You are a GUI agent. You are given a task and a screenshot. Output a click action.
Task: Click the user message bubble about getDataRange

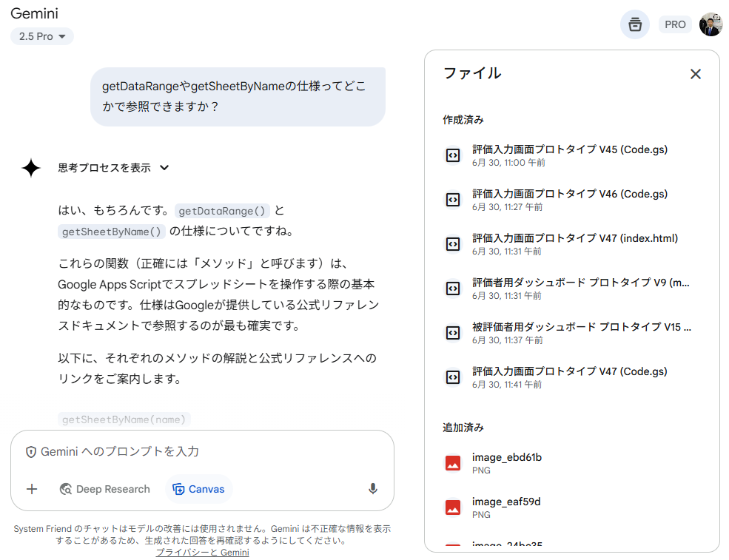point(238,97)
